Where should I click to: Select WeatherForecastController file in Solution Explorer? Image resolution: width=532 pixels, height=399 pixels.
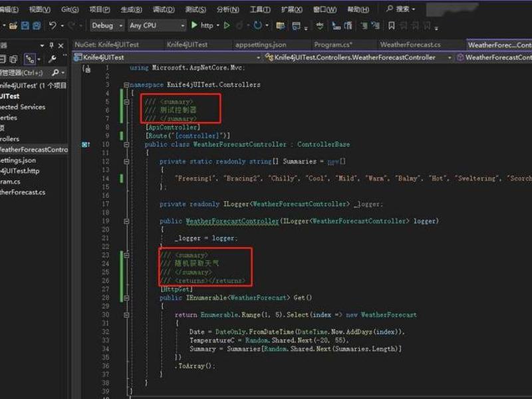click(x=34, y=150)
